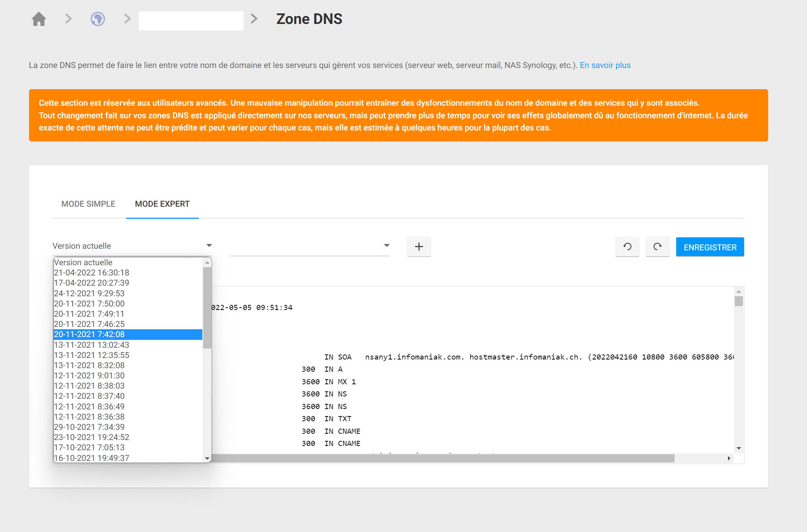Open the domains globe breadcrumb icon
807x532 pixels.
tap(97, 18)
